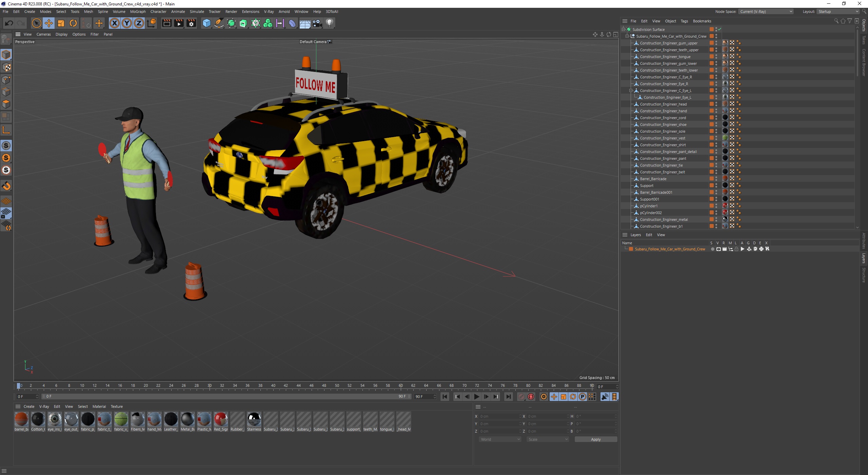The height and width of the screenshot is (475, 868).
Task: Click the end frame 90 F field
Action: [x=425, y=397]
